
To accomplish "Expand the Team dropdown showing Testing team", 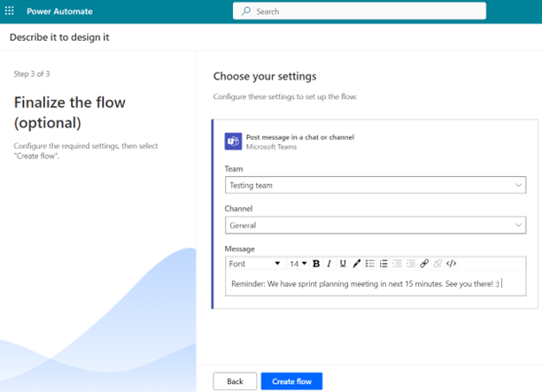I will (x=376, y=186).
